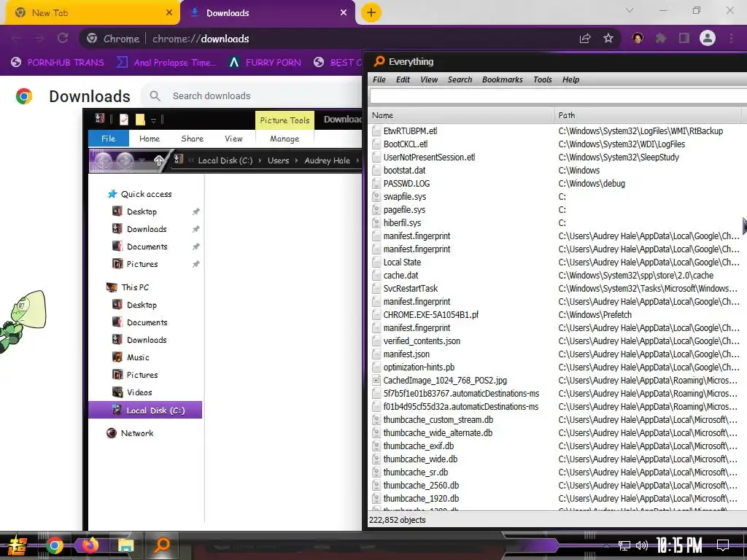
Task: Open the PORNHUB TRANS bookmark
Action: pos(58,63)
